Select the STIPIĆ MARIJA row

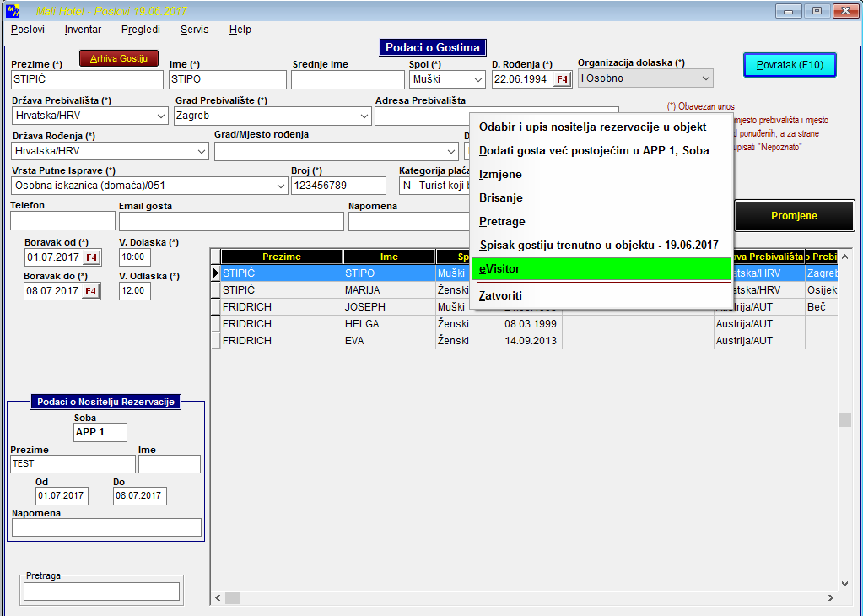pyautogui.click(x=524, y=290)
